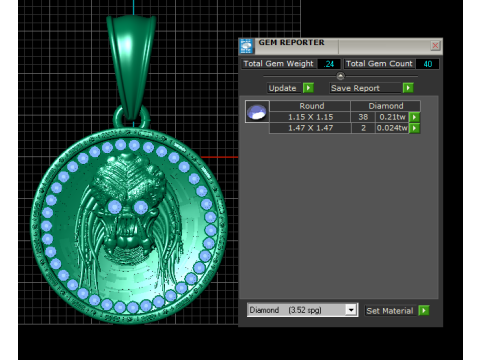This screenshot has height=360, width=480.
Task: Select the 1.47 X 1.47 size cell
Action: [x=310, y=128]
